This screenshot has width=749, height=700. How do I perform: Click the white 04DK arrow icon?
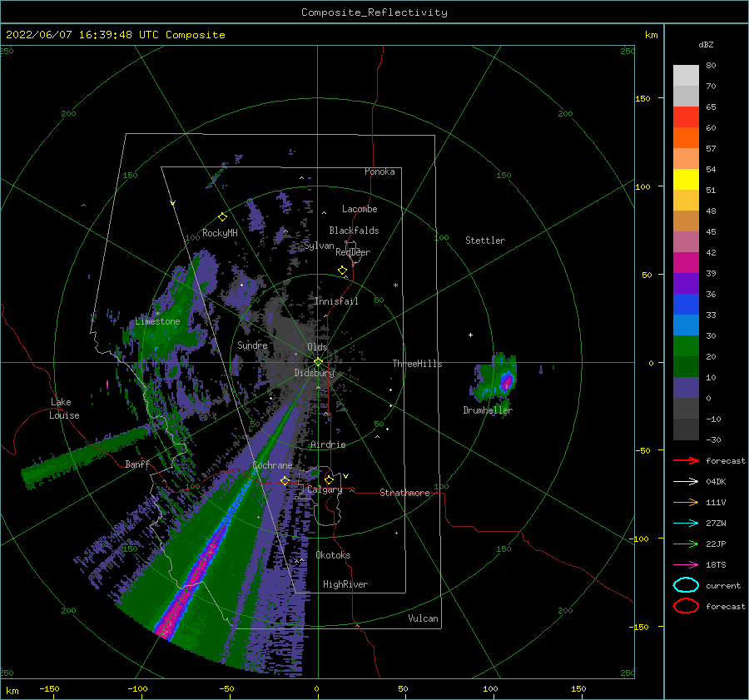(x=686, y=481)
